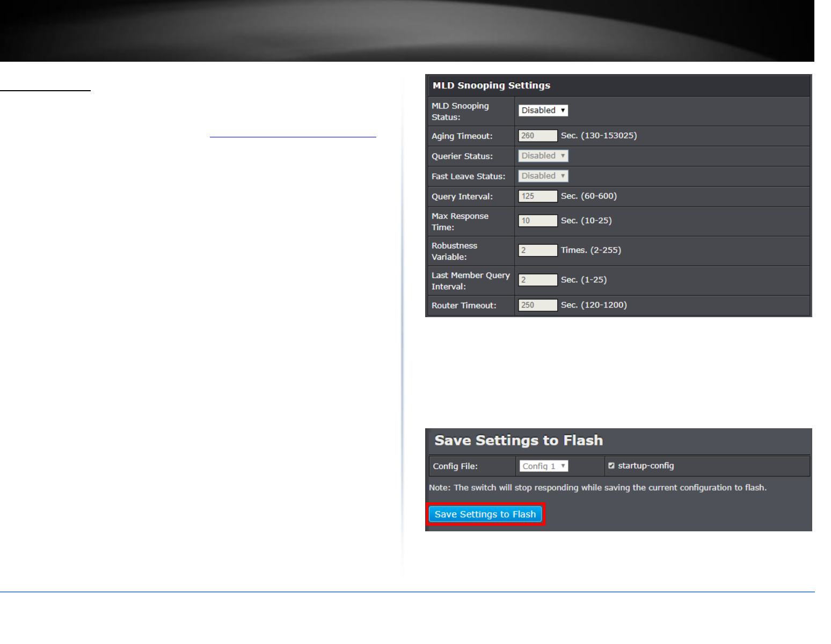Select the Max Response Time input field
Image resolution: width=831 pixels, height=644 pixels.
[x=537, y=221]
